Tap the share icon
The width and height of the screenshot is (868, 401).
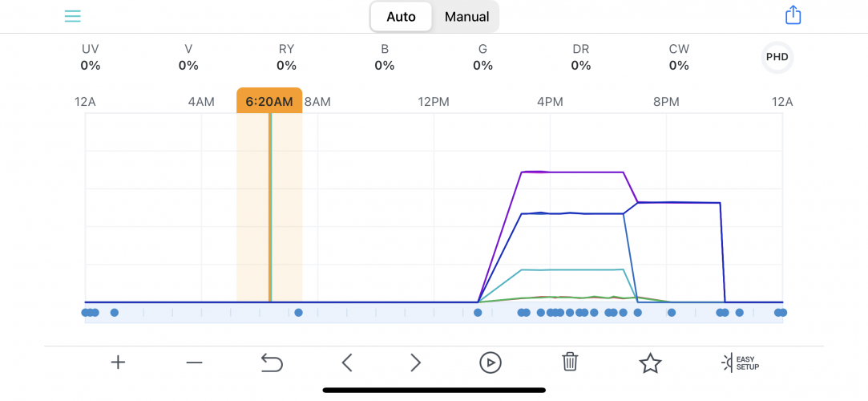coord(793,15)
